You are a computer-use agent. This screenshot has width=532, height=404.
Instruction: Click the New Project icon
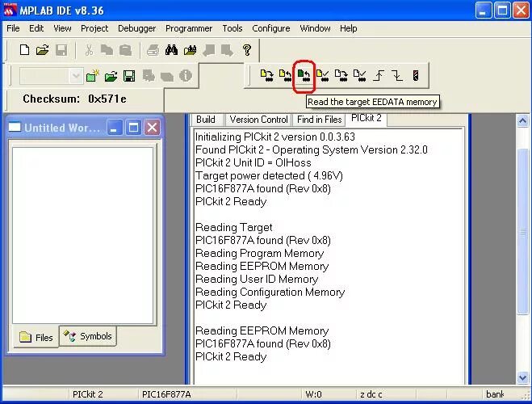pyautogui.click(x=93, y=76)
